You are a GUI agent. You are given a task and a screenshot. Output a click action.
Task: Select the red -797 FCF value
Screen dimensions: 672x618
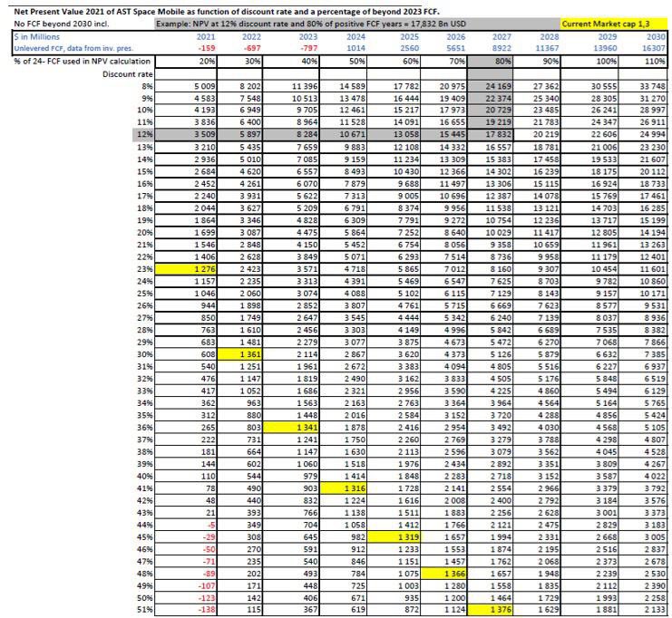tap(308, 48)
